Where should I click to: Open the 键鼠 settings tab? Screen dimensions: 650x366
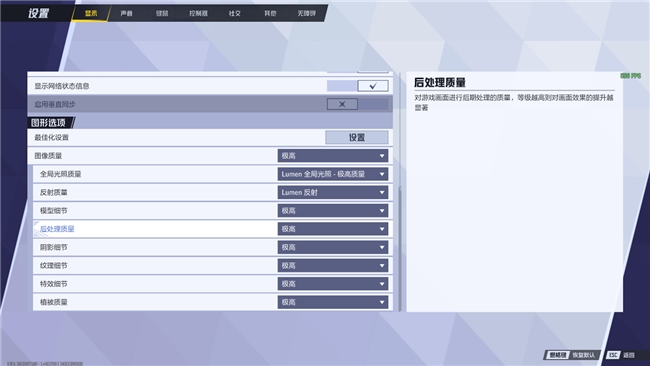(162, 13)
